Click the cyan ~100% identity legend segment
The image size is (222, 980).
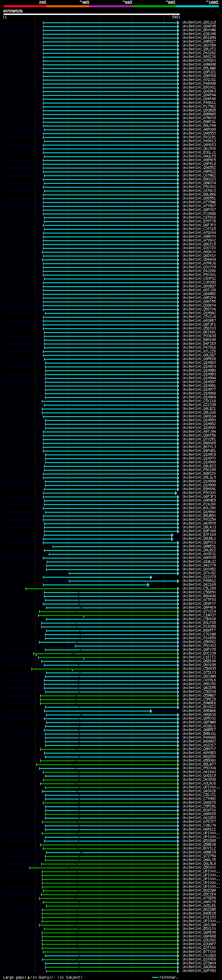coord(197,6)
